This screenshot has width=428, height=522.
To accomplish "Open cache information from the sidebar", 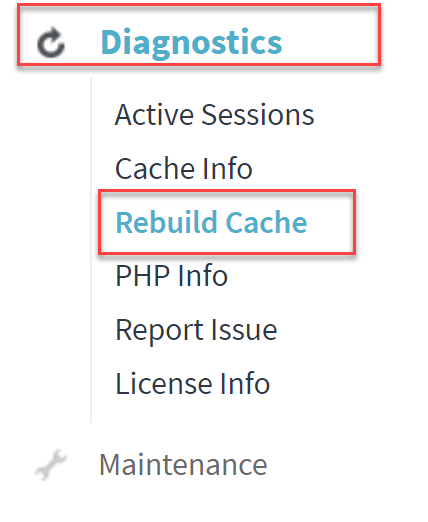I will [x=184, y=168].
